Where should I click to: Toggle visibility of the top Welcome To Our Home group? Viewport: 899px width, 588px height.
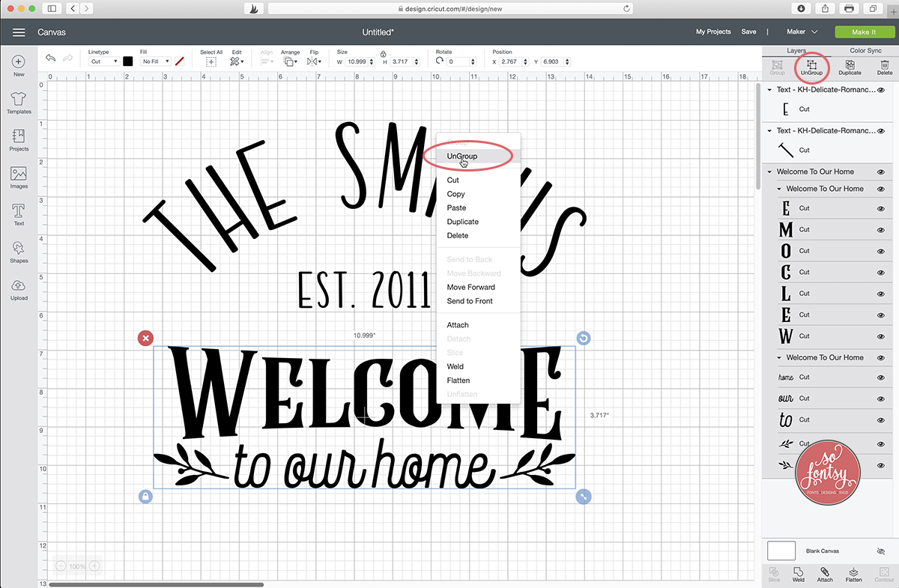click(x=881, y=172)
